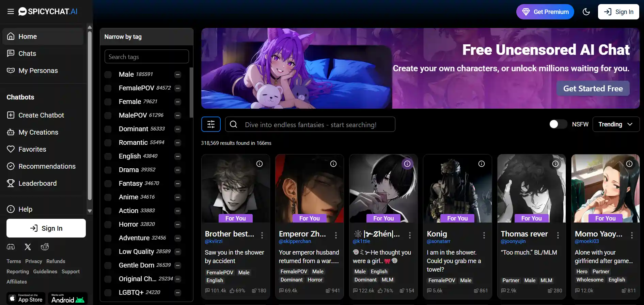This screenshot has height=305, width=644.
Task: Open the X (Twitter) social icon
Action: [x=28, y=247]
